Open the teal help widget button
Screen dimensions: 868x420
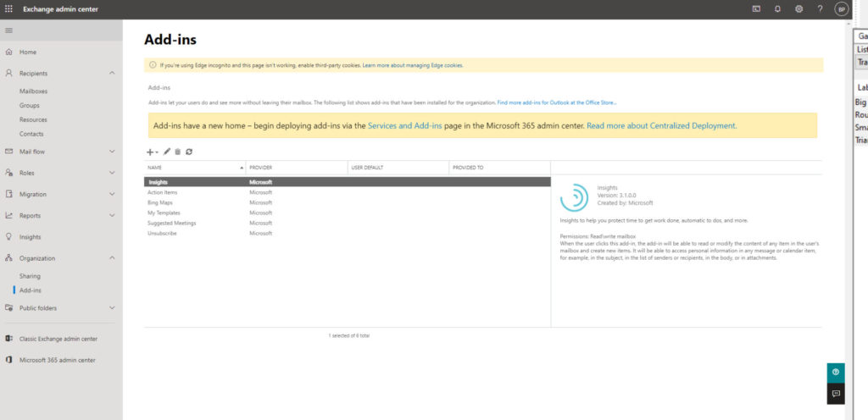coord(835,373)
